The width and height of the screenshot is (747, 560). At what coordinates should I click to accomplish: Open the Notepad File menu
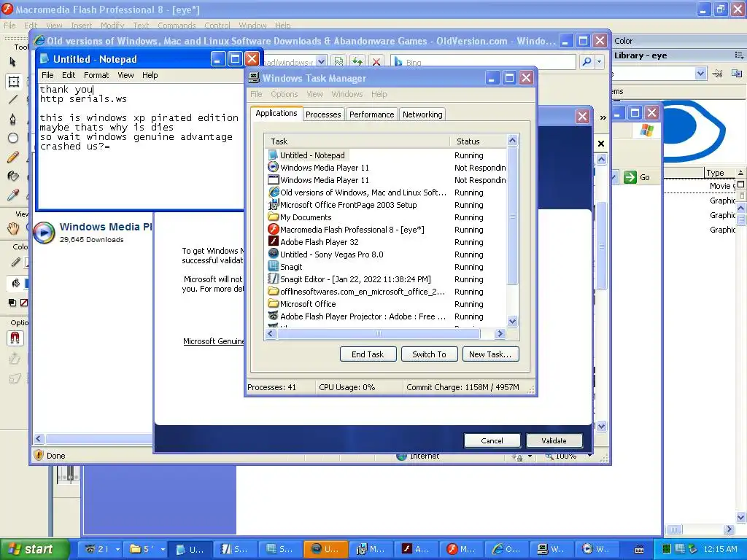(x=47, y=75)
